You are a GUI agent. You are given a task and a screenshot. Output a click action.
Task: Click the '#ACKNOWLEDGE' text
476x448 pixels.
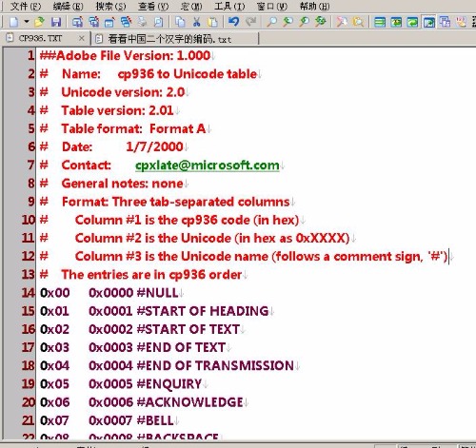tap(189, 402)
